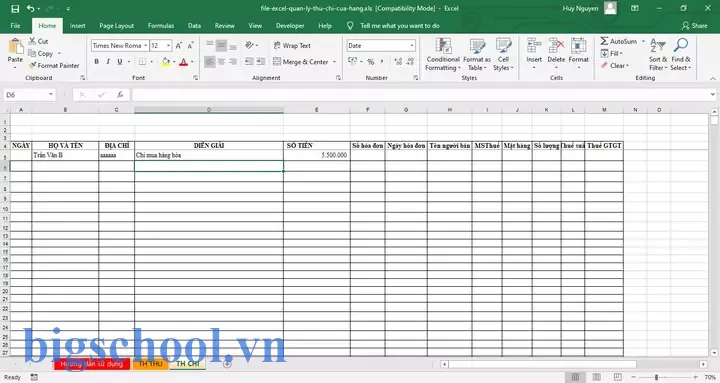
Task: Open Find & Select magnifier
Action: 681,55
